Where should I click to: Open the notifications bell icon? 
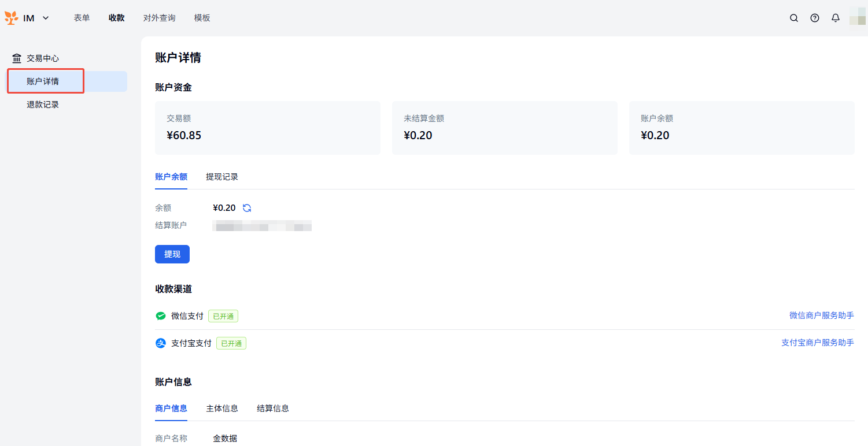[836, 18]
